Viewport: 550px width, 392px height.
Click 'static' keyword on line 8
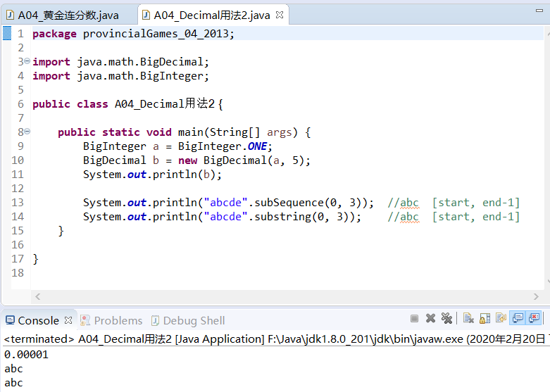click(121, 132)
